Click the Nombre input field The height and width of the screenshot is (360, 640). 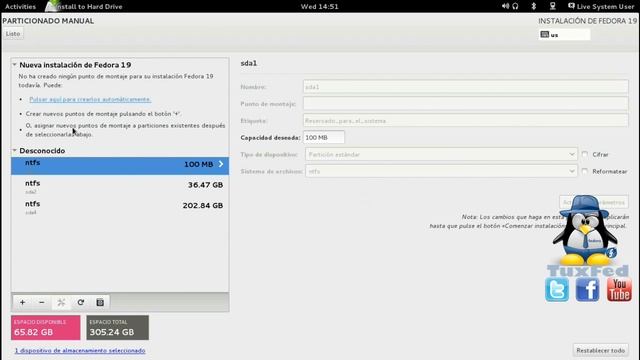pyautogui.click(x=466, y=87)
